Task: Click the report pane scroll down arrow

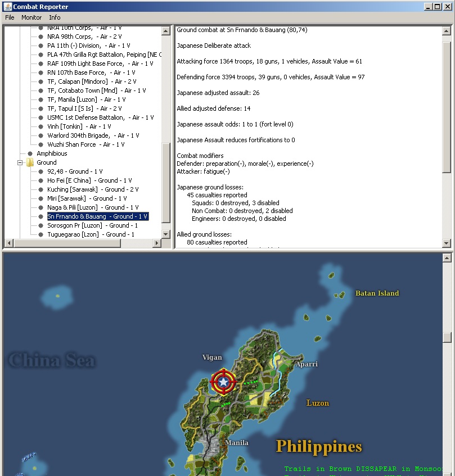Action: tap(446, 243)
